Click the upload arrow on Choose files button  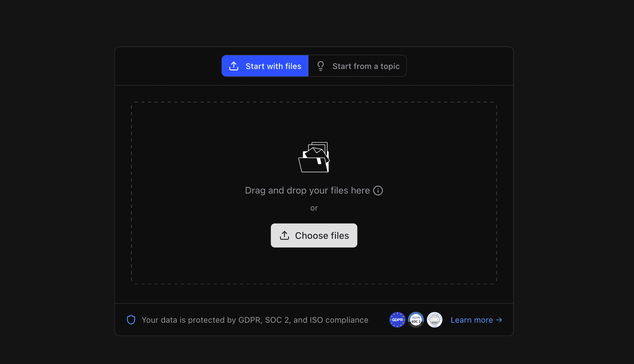click(284, 235)
